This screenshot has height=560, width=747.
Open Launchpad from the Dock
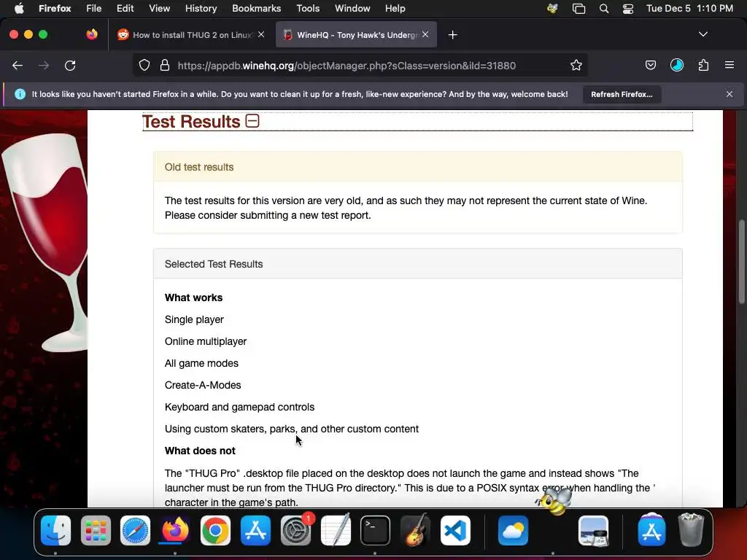coord(96,530)
